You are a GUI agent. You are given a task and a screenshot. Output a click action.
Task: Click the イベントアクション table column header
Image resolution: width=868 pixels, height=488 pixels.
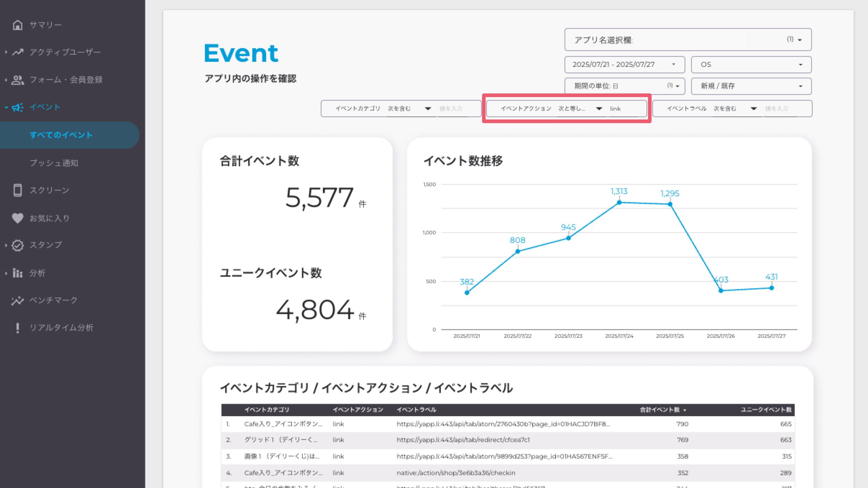pyautogui.click(x=358, y=410)
